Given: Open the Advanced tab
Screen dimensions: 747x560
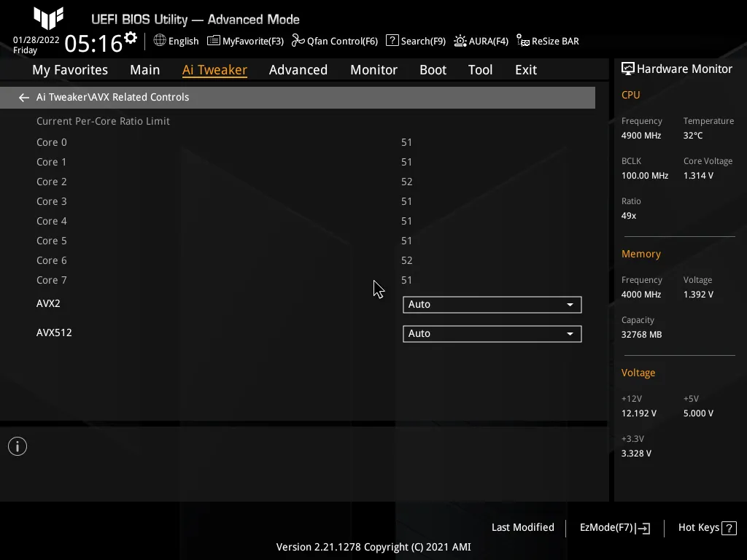Looking at the screenshot, I should pyautogui.click(x=298, y=70).
